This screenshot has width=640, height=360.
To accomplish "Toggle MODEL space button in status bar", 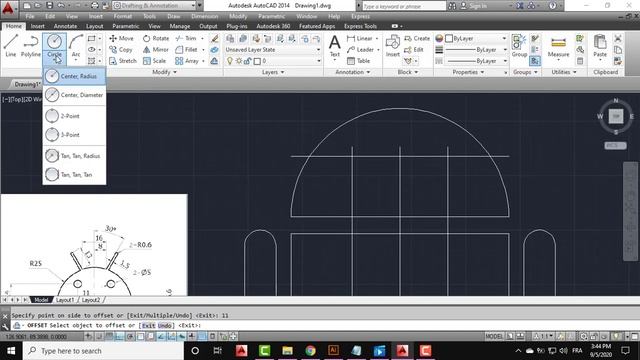I will tap(494, 336).
